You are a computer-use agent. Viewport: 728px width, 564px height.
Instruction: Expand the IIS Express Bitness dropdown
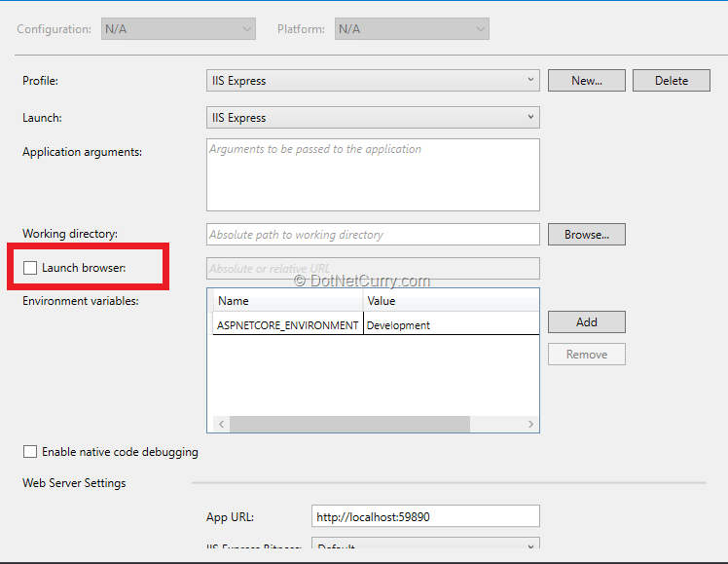(425, 544)
